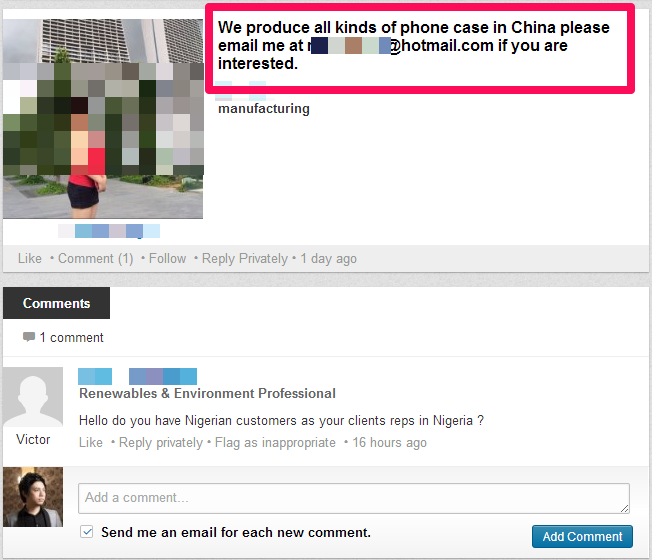Flag Victor's comment as inappropriate
This screenshot has width=652, height=560.
tap(275, 442)
